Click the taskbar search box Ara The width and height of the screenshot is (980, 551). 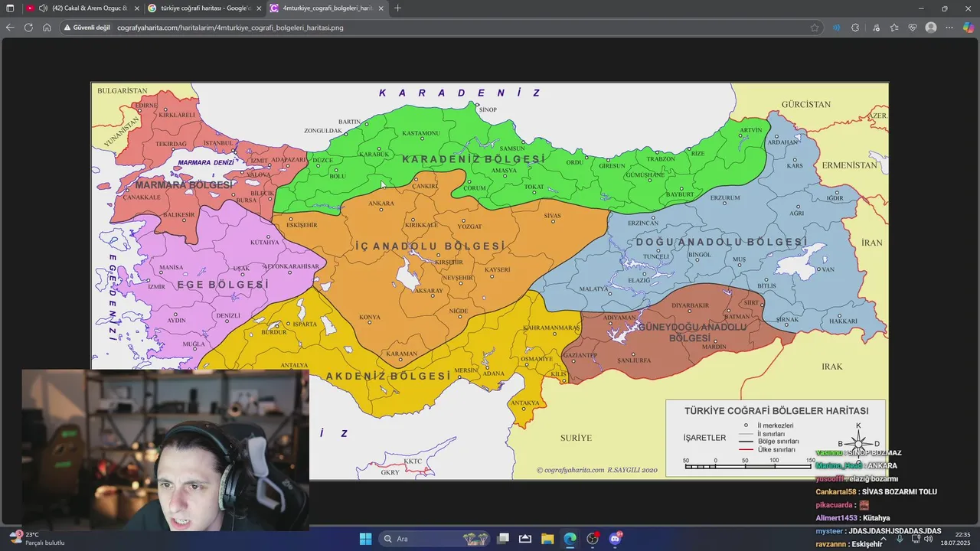436,539
